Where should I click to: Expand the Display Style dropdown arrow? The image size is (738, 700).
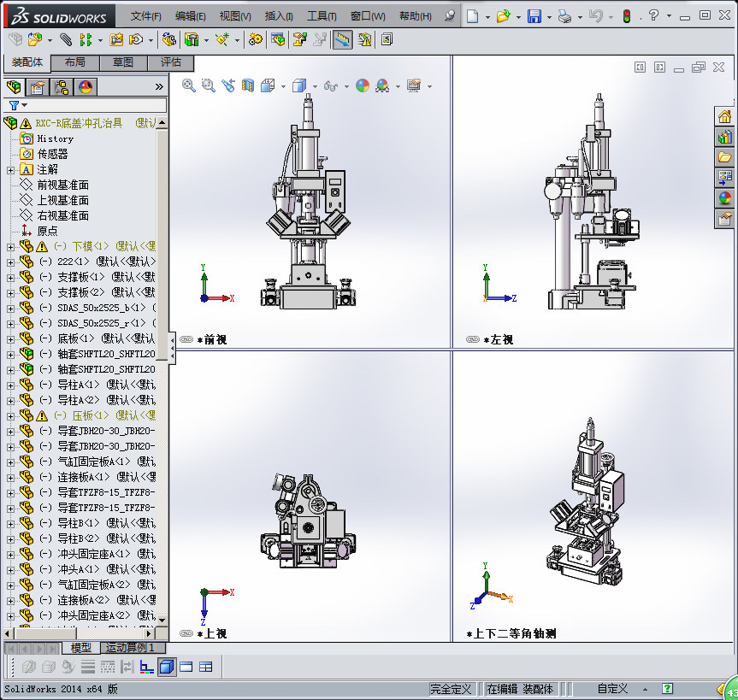(314, 85)
